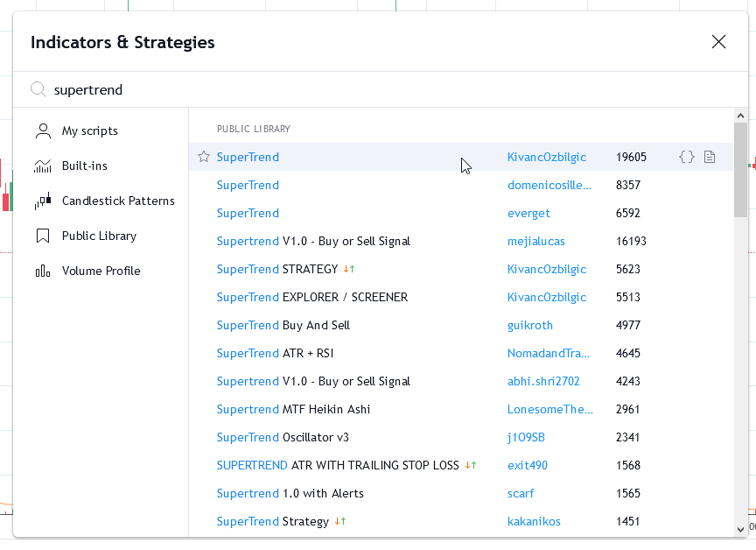Click the Volume Profile bars icon
This screenshot has width=756, height=550.
click(x=43, y=271)
